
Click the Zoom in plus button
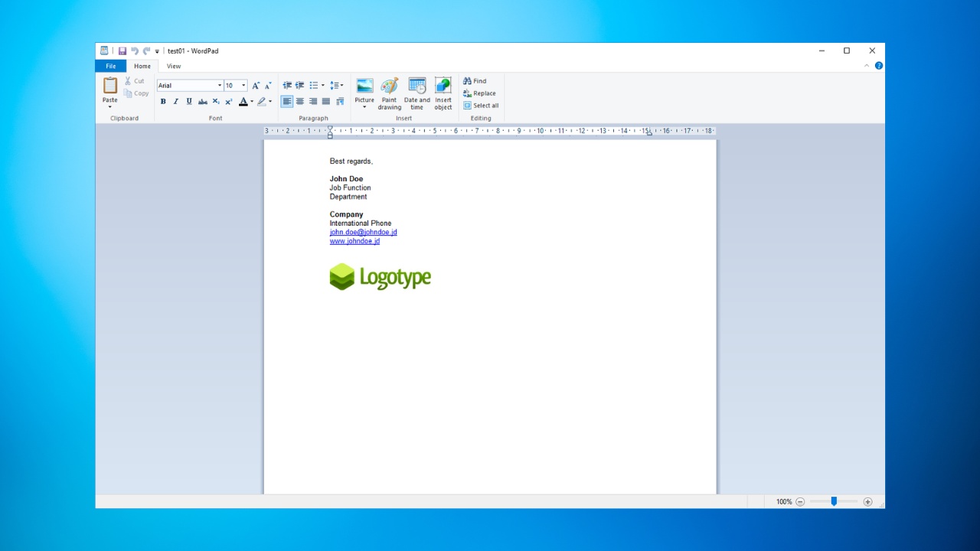[867, 502]
